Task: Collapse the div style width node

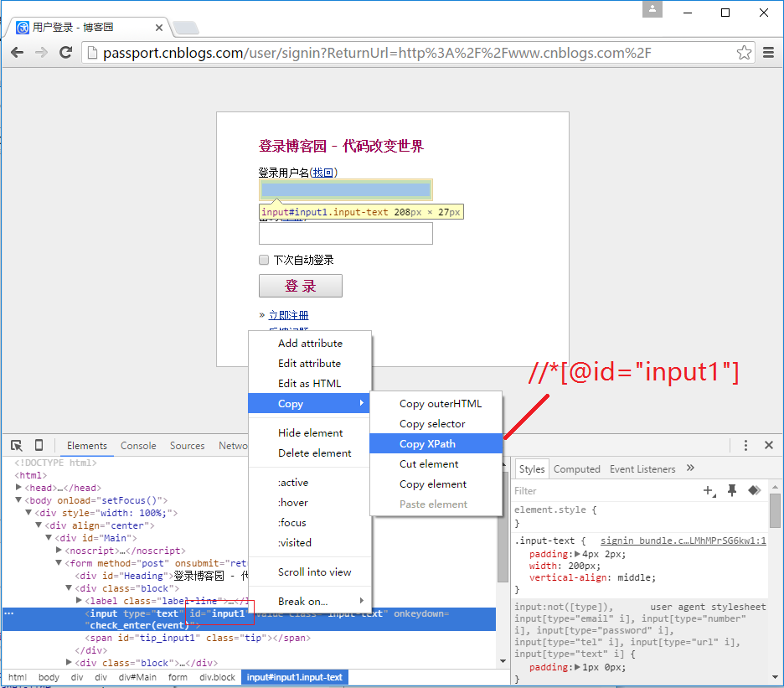Action: pos(28,512)
